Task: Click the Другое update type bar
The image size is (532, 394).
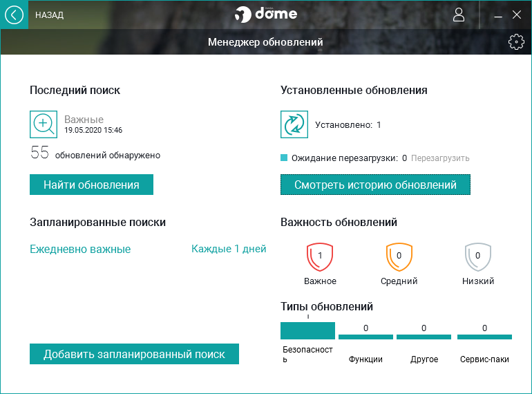Action: pos(424,337)
